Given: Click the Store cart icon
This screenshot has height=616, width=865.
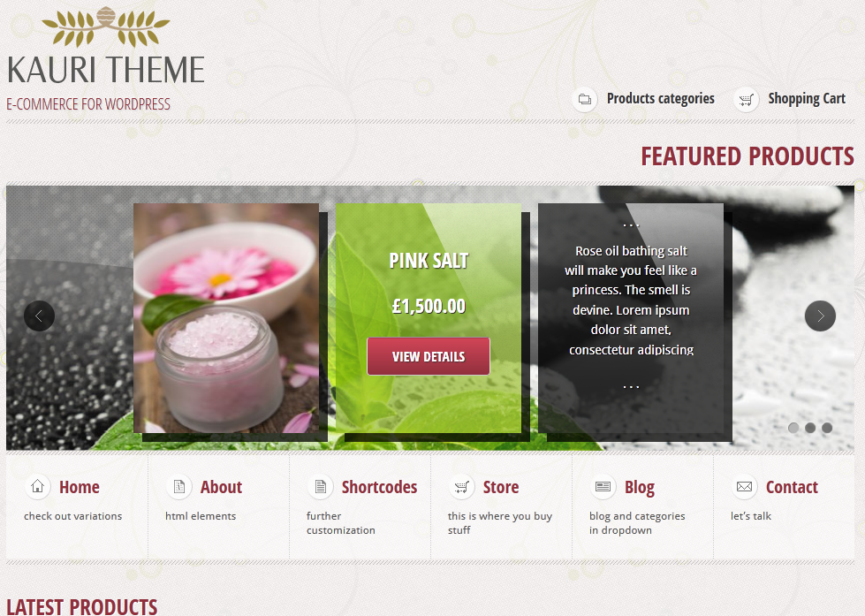Looking at the screenshot, I should click(x=462, y=487).
